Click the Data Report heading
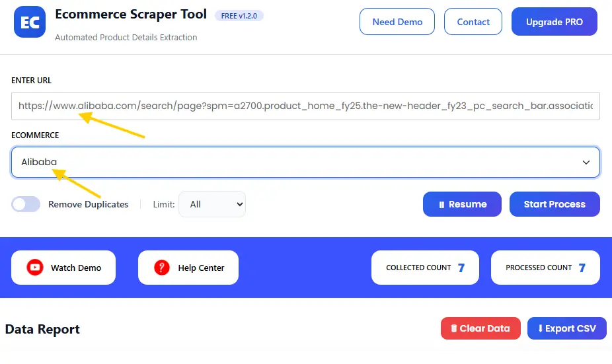This screenshot has width=612, height=364. coord(42,329)
